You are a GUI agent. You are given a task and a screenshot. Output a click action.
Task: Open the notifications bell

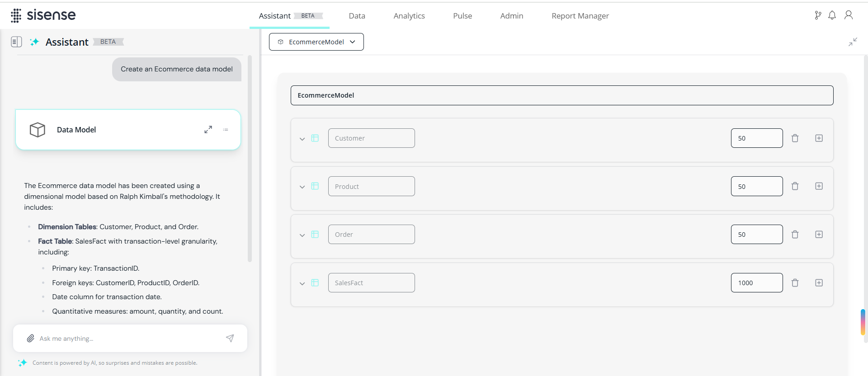click(832, 15)
